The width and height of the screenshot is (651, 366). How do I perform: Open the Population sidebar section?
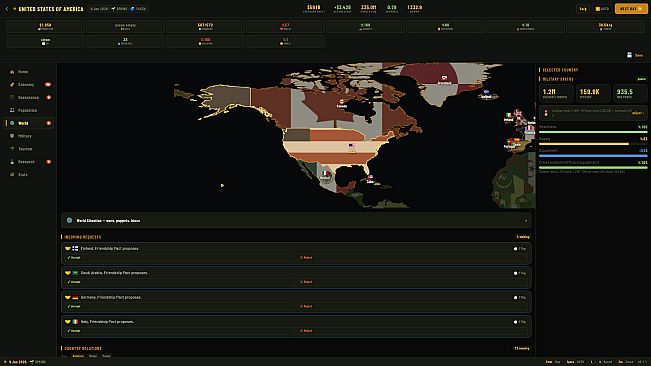[29, 110]
